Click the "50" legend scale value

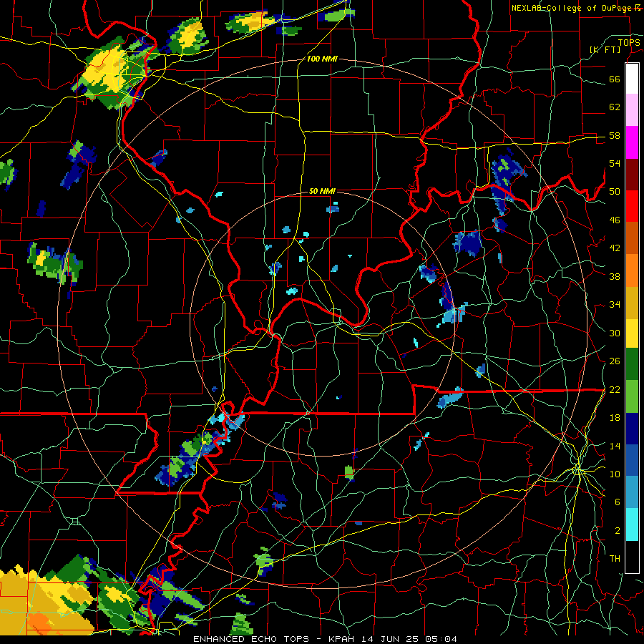click(x=615, y=192)
